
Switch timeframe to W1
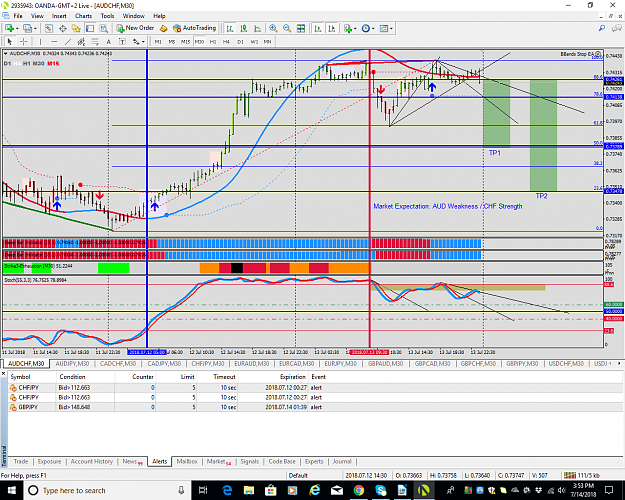coord(254,41)
